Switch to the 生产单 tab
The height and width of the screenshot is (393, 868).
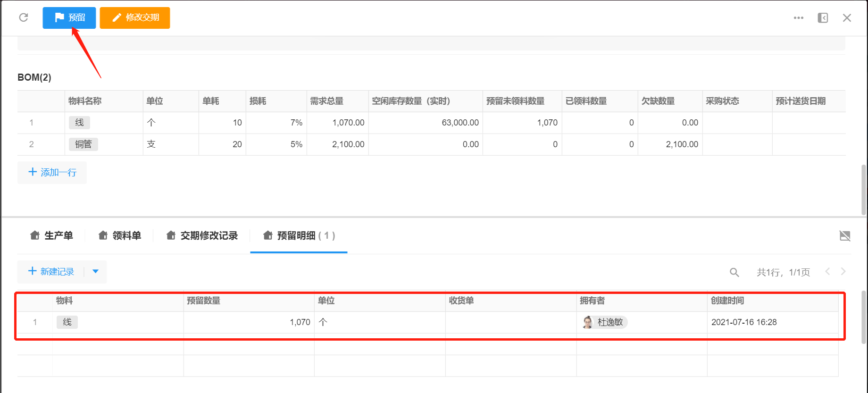pyautogui.click(x=51, y=235)
